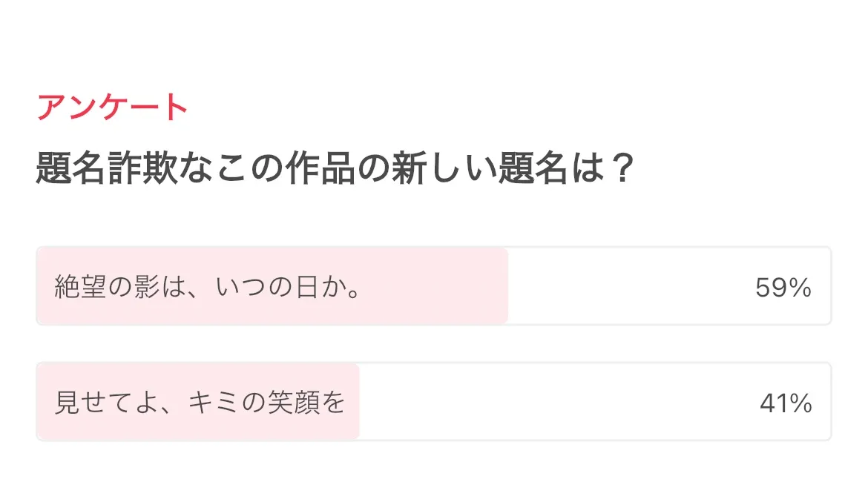Click the 59% result value
868x479 pixels.
pyautogui.click(x=783, y=288)
